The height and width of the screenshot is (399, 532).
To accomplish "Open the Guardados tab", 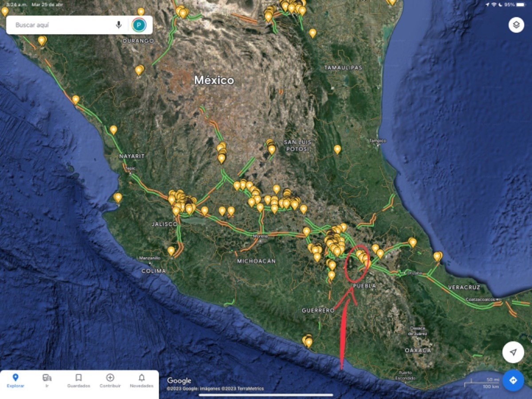I will coord(78,380).
